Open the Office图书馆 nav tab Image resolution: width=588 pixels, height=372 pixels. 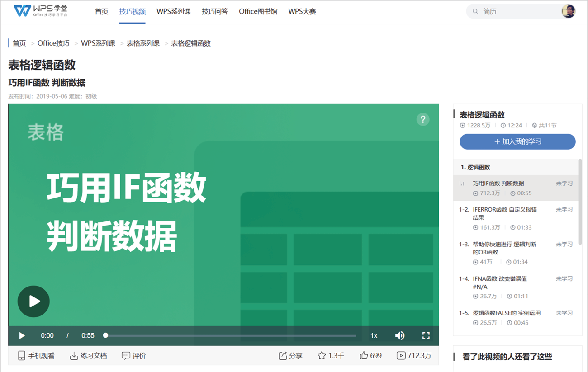(258, 11)
